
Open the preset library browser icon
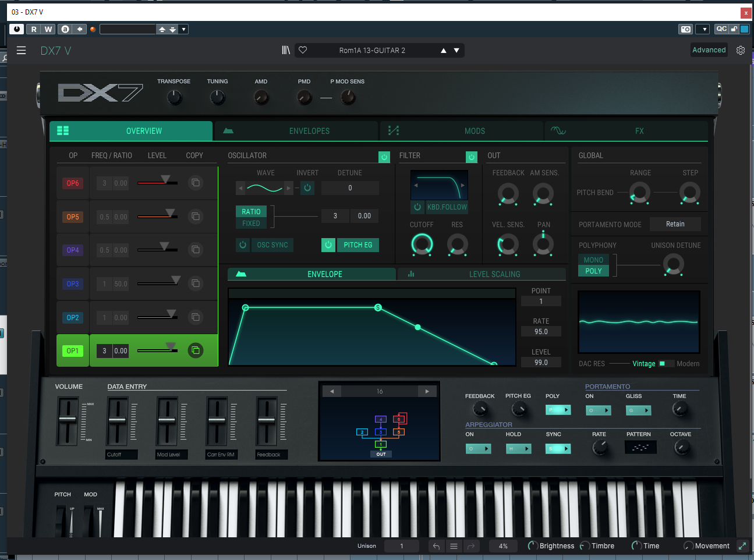(286, 51)
